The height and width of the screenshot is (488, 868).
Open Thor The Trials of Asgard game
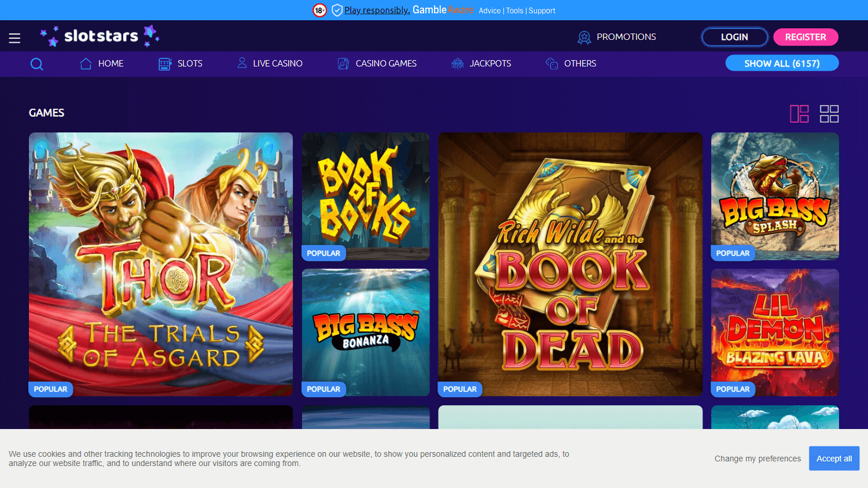pyautogui.click(x=161, y=264)
